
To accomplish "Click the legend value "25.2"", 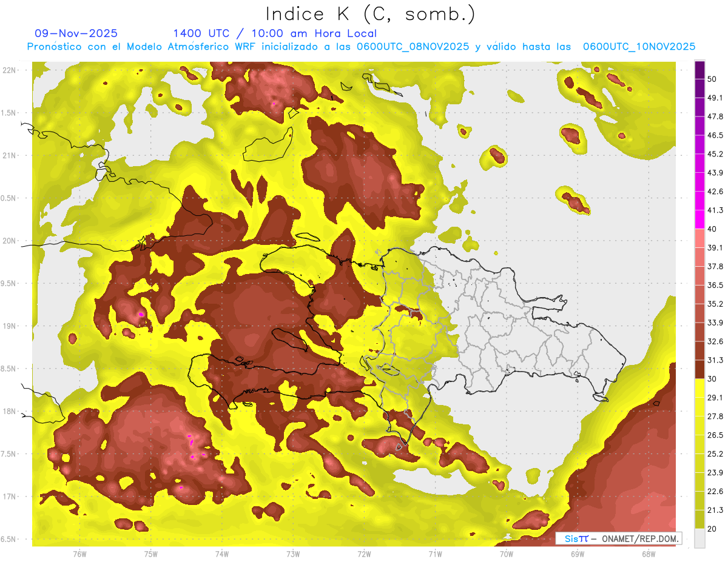I will pos(715,454).
